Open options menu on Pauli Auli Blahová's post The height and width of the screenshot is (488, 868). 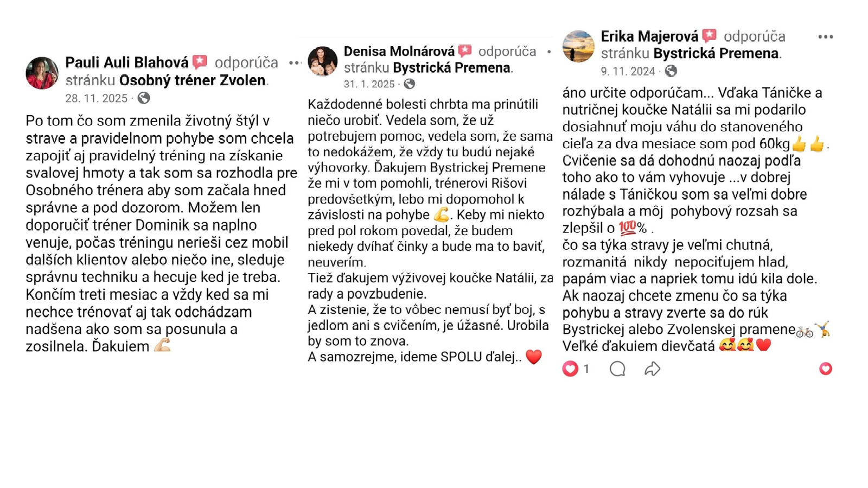[295, 63]
